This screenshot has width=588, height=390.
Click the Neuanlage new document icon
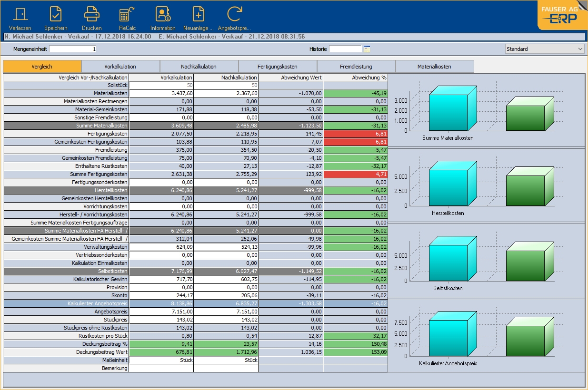pos(199,14)
